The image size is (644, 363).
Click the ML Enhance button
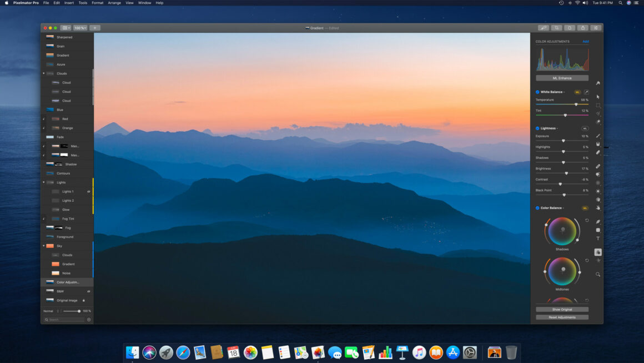pos(562,78)
